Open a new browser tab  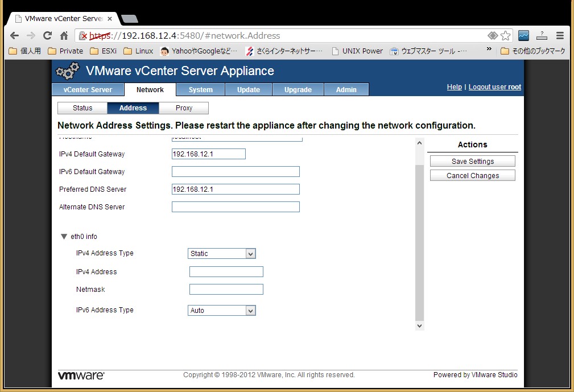[129, 19]
